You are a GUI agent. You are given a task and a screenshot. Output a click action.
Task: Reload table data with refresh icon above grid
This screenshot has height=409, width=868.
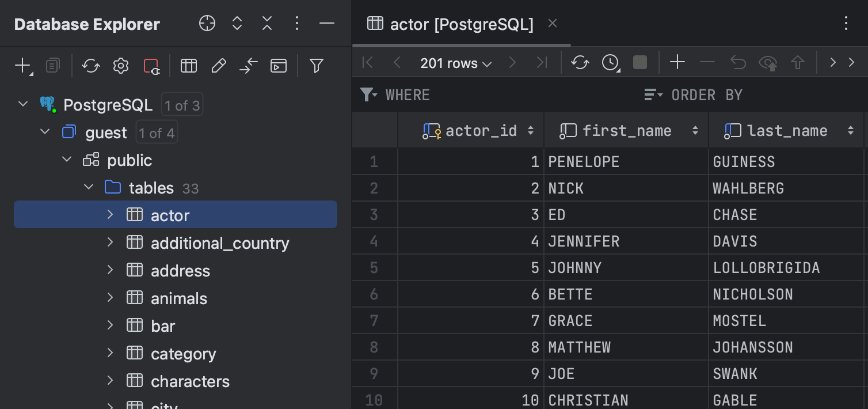pyautogui.click(x=580, y=62)
